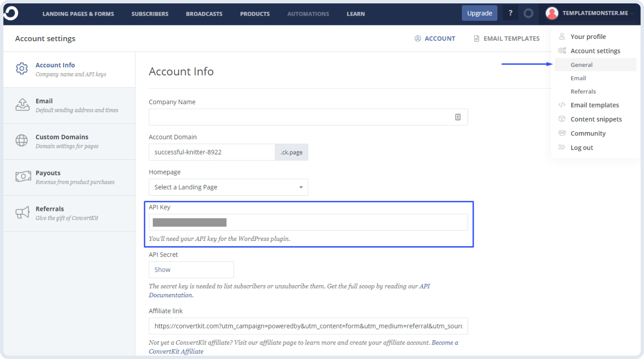Click the ConvertKit logo icon
Image resolution: width=644 pixels, height=359 pixels.
click(x=11, y=13)
